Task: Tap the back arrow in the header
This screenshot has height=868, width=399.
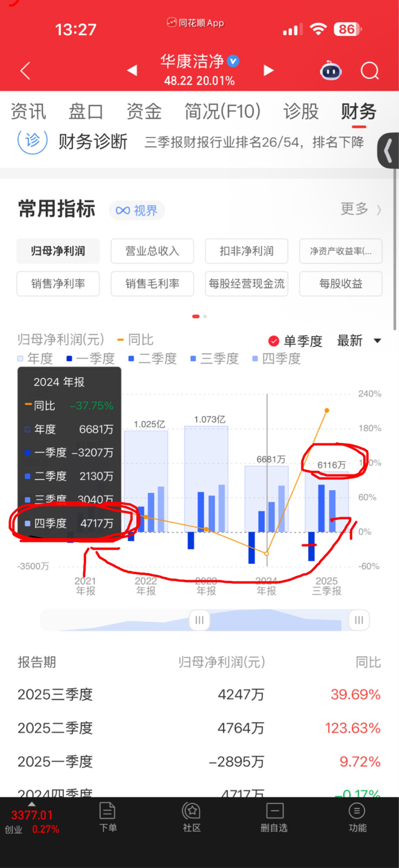Action: tap(25, 70)
